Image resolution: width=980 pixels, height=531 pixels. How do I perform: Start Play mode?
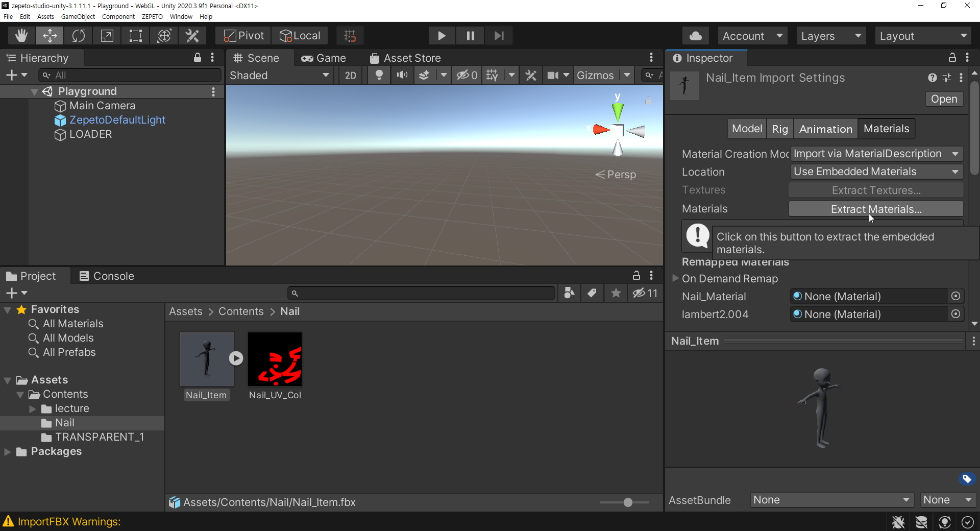(x=442, y=36)
